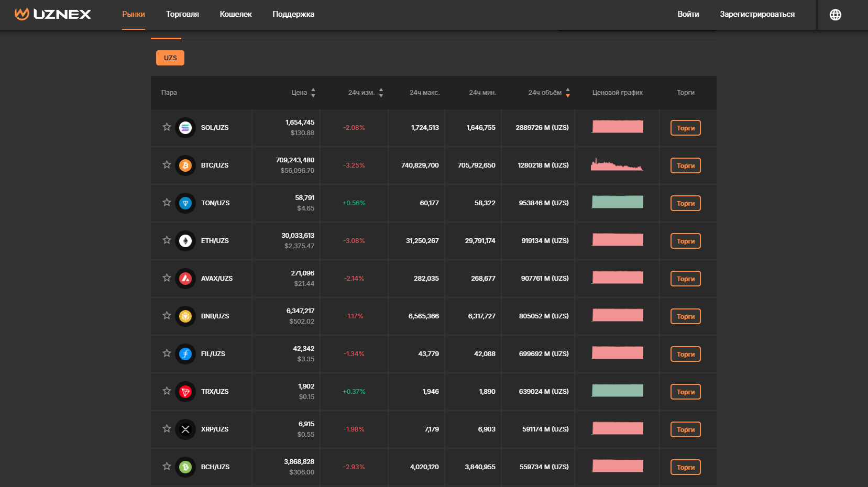Favorite the BTC/UZS pair star
Screen dimensions: 868x487
pyautogui.click(x=167, y=165)
